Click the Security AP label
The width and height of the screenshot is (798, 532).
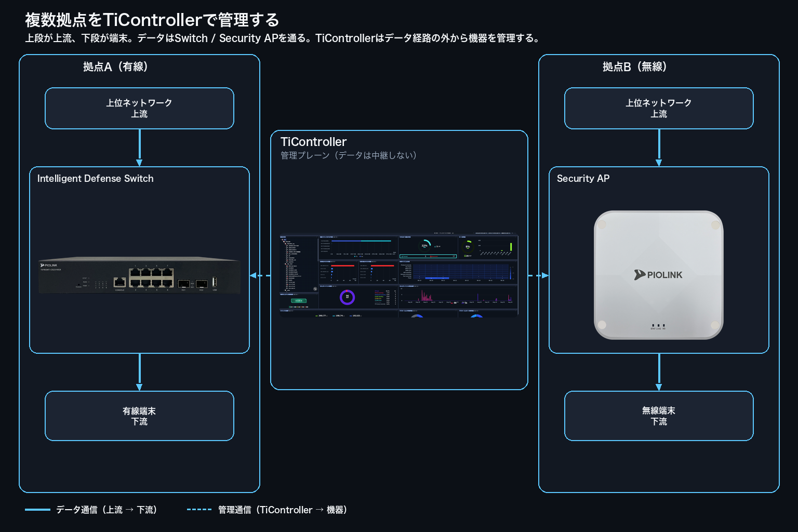pyautogui.click(x=583, y=178)
